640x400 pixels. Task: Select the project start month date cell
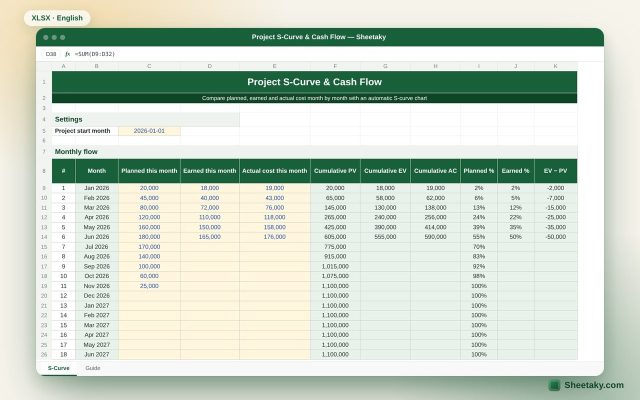pos(149,131)
